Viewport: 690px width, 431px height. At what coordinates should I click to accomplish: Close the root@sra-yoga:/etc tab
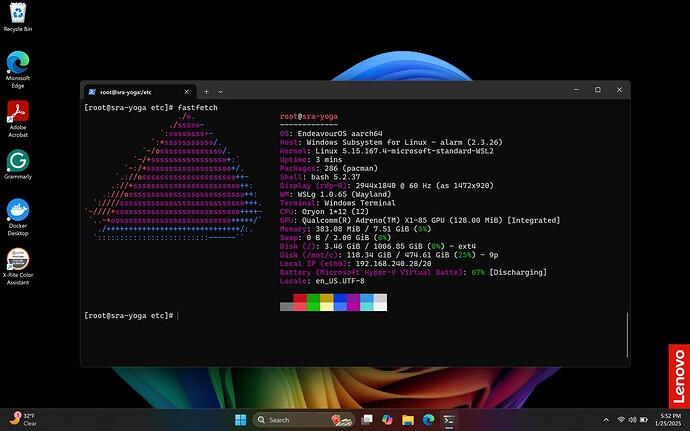187,92
